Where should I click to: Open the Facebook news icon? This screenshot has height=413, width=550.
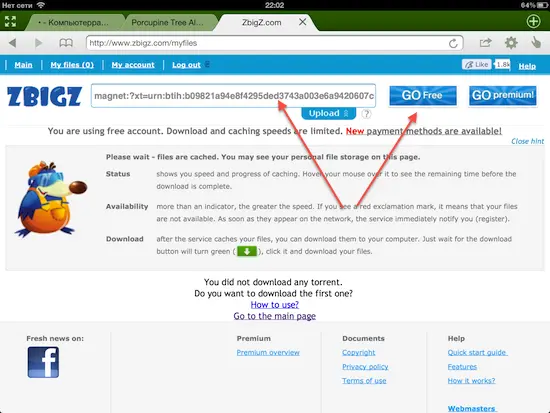43,362
